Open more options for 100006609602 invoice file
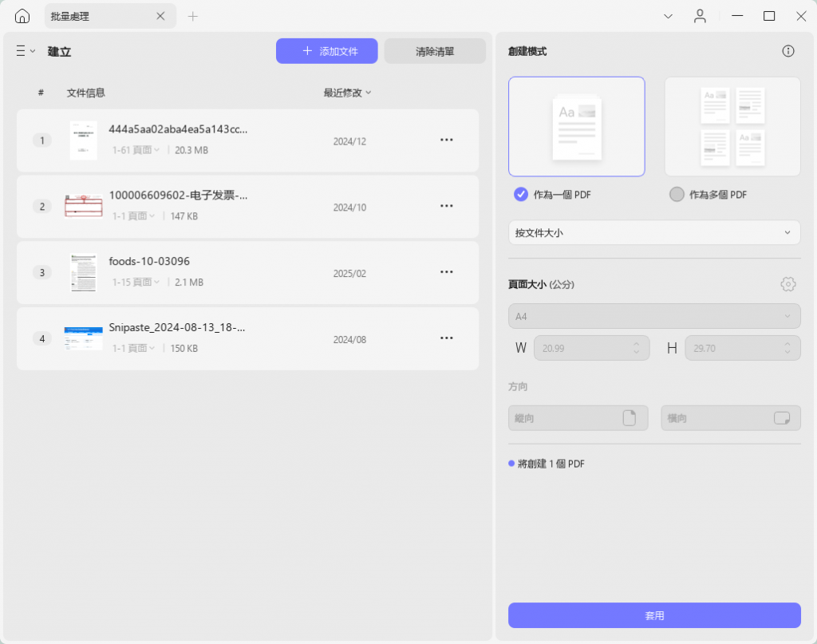817x644 pixels. click(447, 206)
